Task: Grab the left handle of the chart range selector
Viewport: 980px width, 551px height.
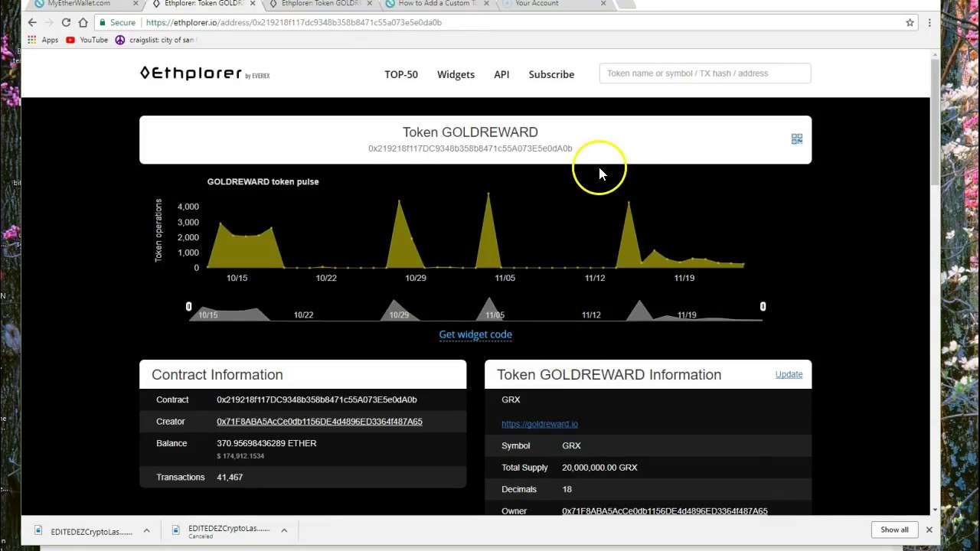Action: pos(188,307)
